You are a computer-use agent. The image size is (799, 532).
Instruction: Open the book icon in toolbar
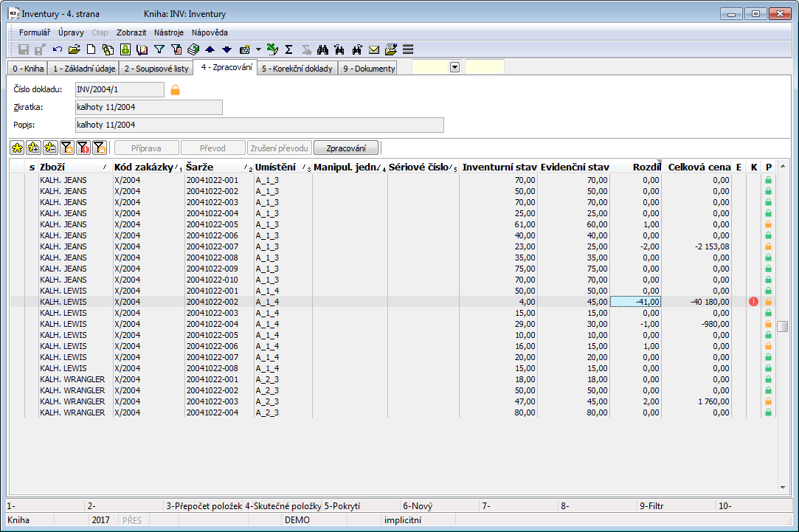142,49
